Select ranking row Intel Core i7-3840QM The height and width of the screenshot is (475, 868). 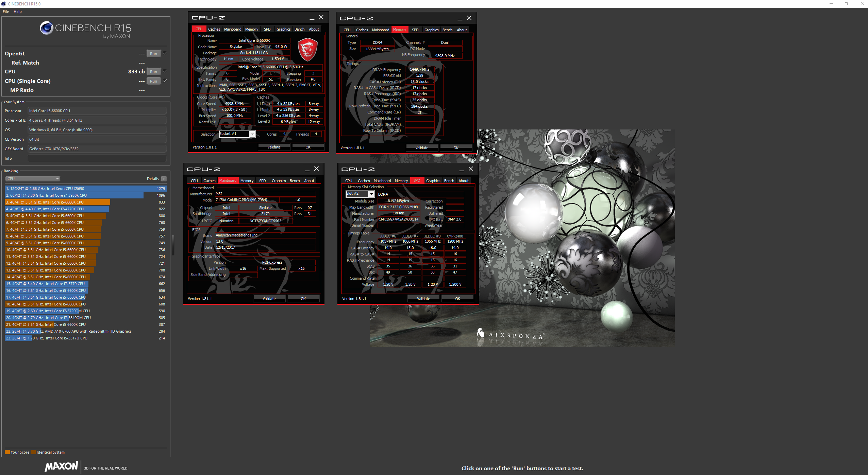pos(86,318)
